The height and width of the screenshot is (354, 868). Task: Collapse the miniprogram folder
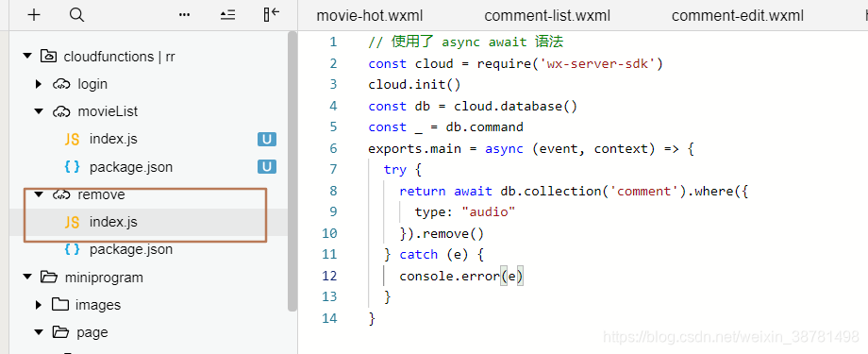point(26,277)
